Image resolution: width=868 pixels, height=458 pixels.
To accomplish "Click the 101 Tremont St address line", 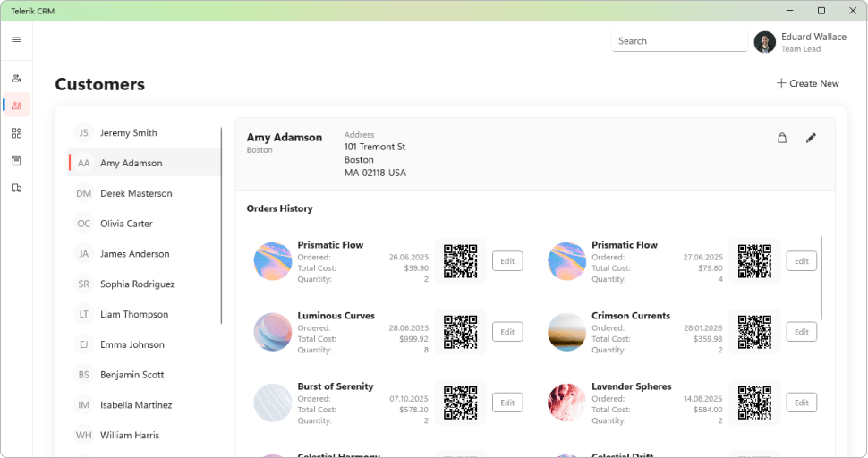I will [375, 147].
